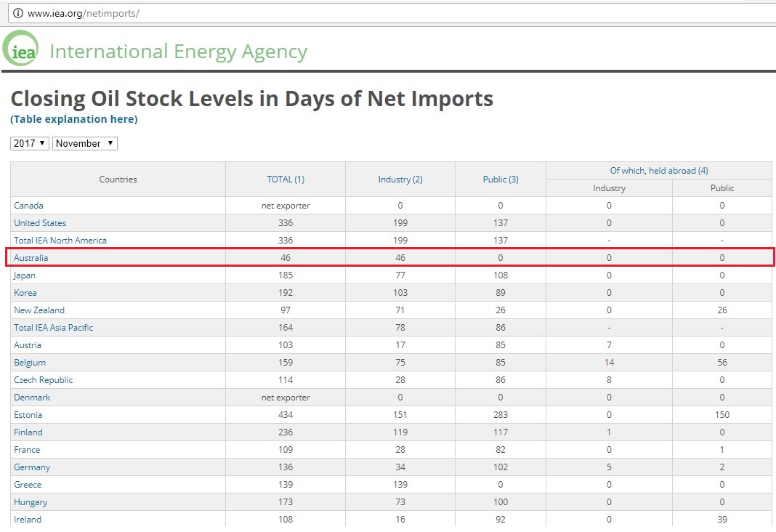Viewport: 776px width, 532px height.
Task: Open the Greece country link
Action: tap(28, 485)
